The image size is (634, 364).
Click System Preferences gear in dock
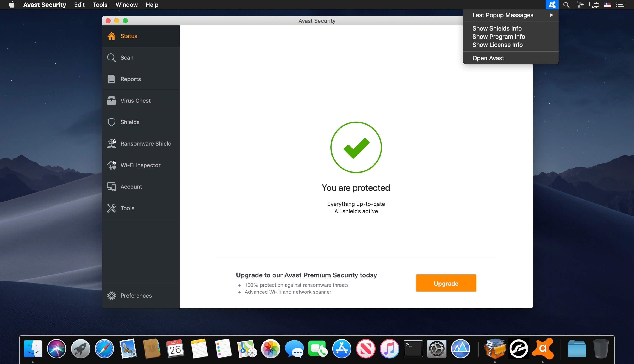[437, 348]
